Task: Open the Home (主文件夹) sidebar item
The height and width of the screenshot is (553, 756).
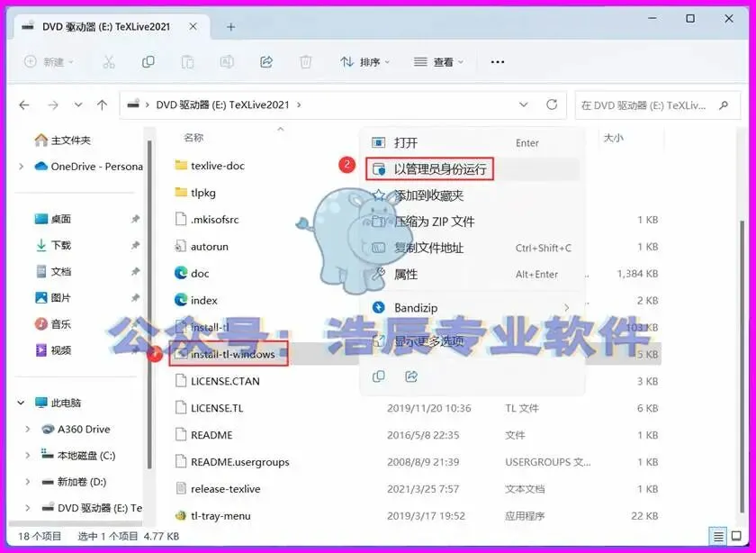Action: [63, 140]
